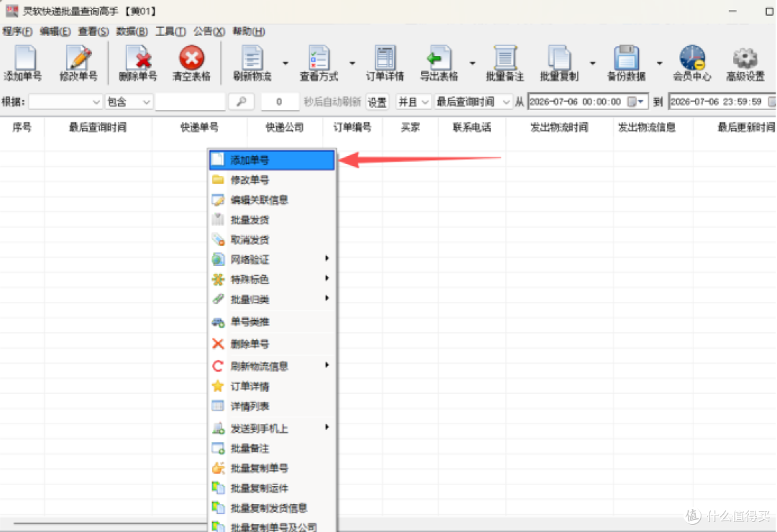Open the 工具(T) menu
This screenshot has width=777, height=532.
[171, 32]
